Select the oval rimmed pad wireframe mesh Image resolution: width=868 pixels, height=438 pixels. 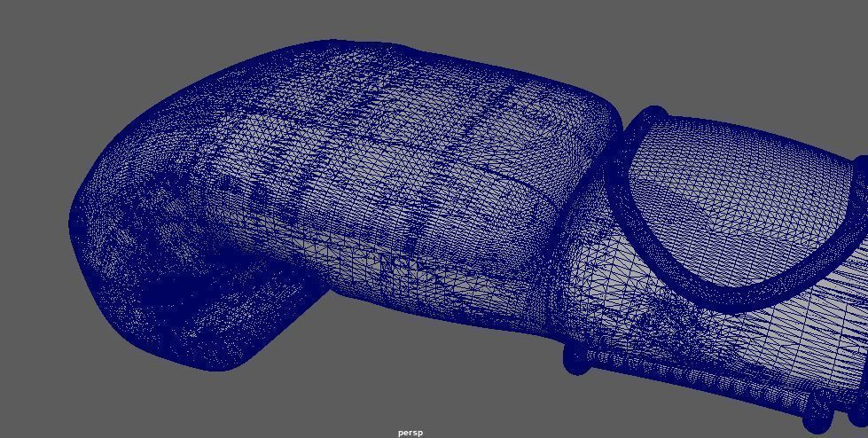pos(736,210)
